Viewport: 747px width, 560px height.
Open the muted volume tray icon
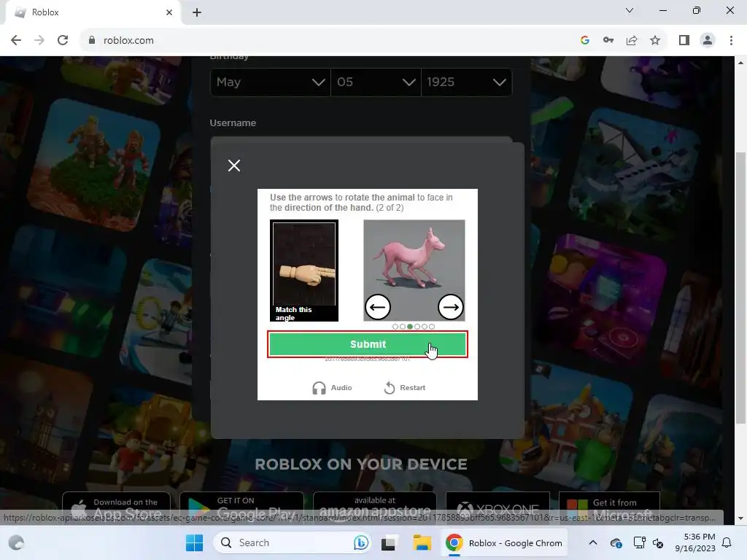(x=658, y=542)
